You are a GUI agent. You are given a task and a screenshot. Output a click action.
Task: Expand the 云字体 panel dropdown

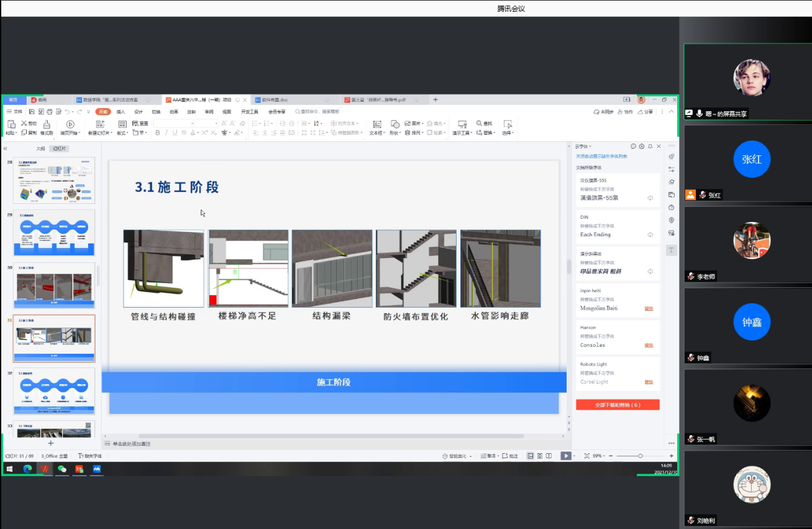[591, 147]
